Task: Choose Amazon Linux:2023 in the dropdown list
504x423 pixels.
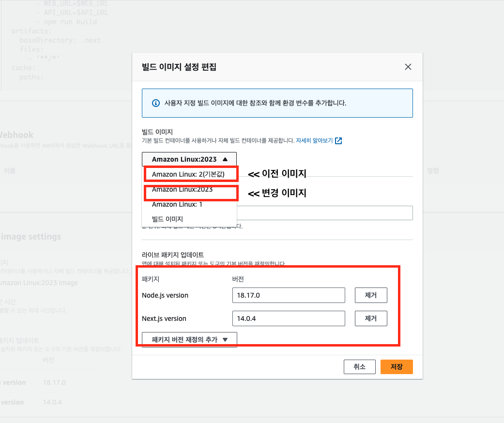Action: pyautogui.click(x=183, y=189)
